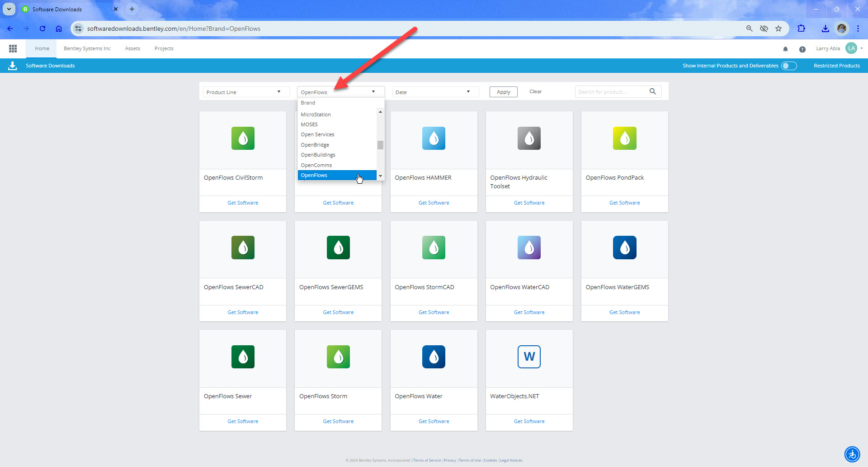Clear the filters
The image size is (868, 467).
pyautogui.click(x=535, y=91)
